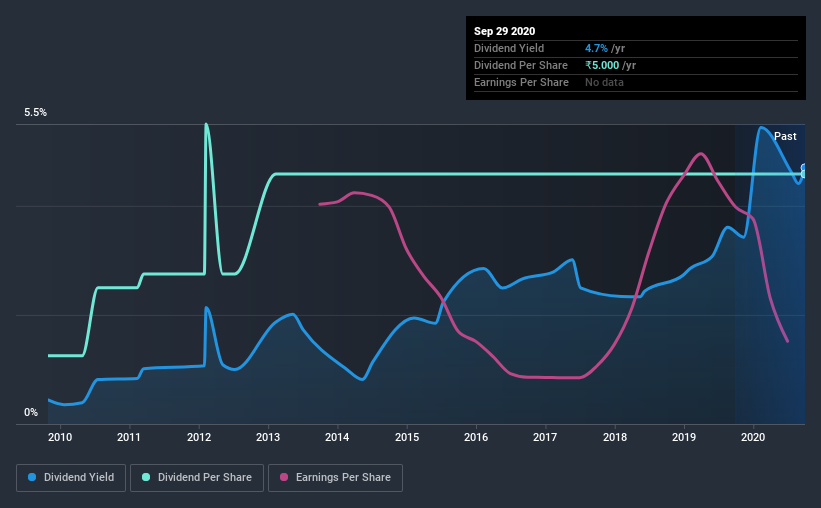Click the ₹5.000 dividend per share value
Image resolution: width=821 pixels, height=508 pixels.
602,65
